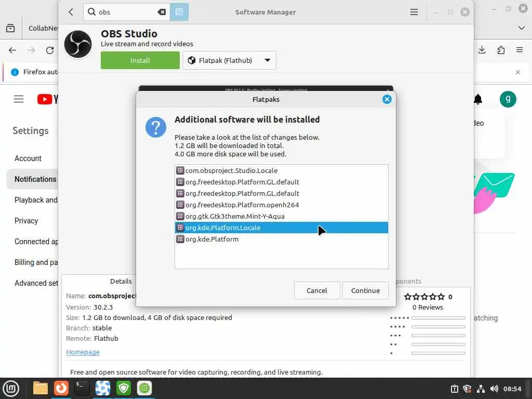The height and width of the screenshot is (399, 532).
Task: Open YouTube guide hamburger menu
Action: (19, 99)
